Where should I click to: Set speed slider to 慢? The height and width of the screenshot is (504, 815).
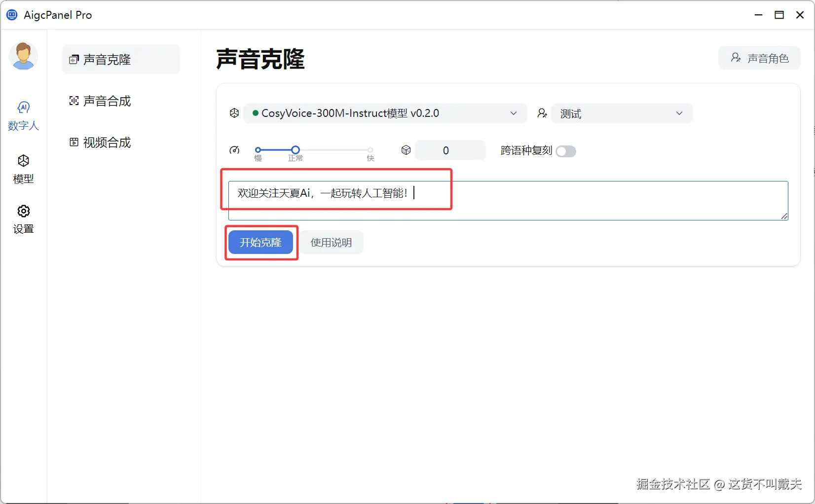click(258, 150)
